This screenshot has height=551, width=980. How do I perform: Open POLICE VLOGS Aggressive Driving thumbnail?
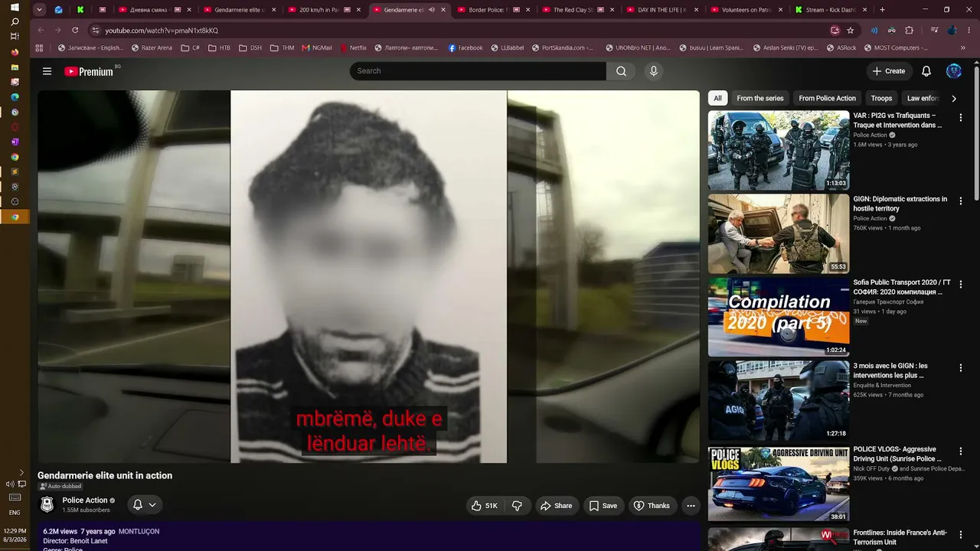(779, 484)
